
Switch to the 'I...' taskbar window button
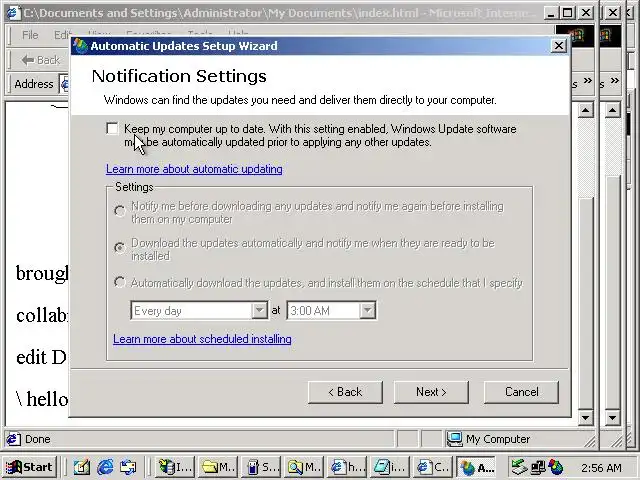(x=176, y=467)
